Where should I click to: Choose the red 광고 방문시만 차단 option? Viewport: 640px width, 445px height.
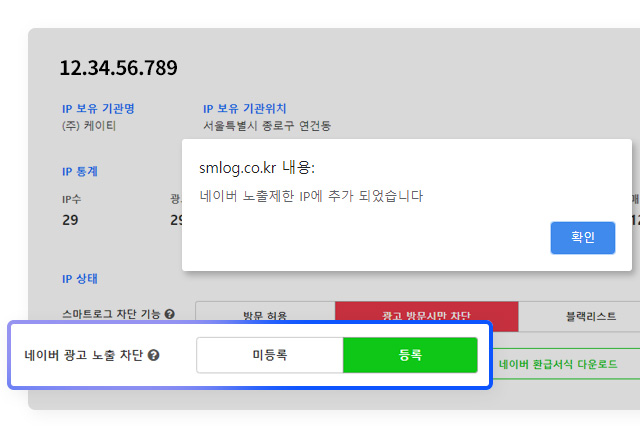(x=427, y=312)
